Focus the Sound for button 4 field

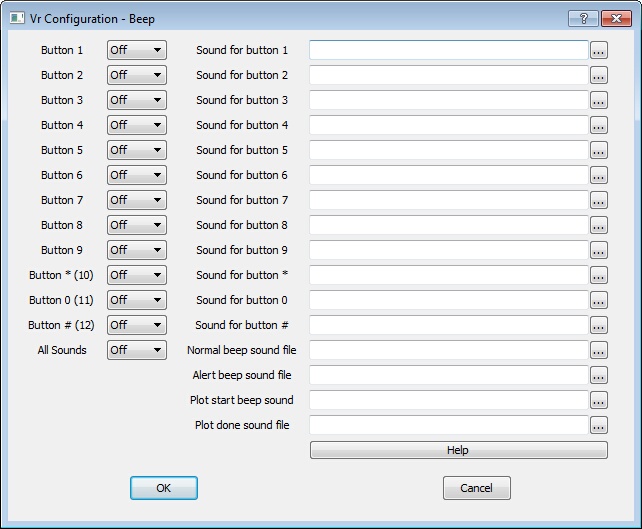tap(449, 125)
